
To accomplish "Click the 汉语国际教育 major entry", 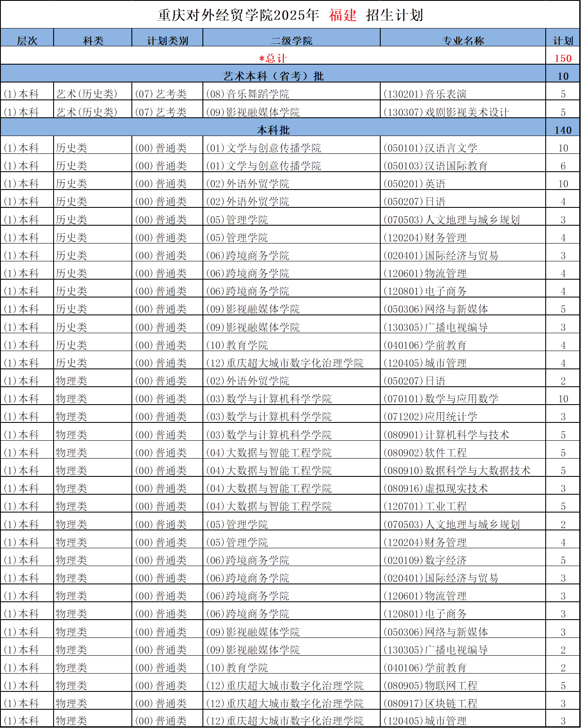I will coord(436,166).
